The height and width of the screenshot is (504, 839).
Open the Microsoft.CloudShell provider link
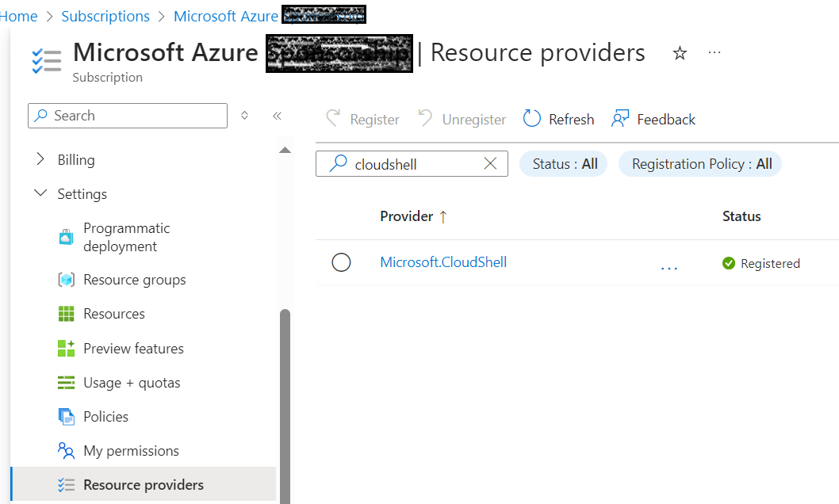[443, 262]
